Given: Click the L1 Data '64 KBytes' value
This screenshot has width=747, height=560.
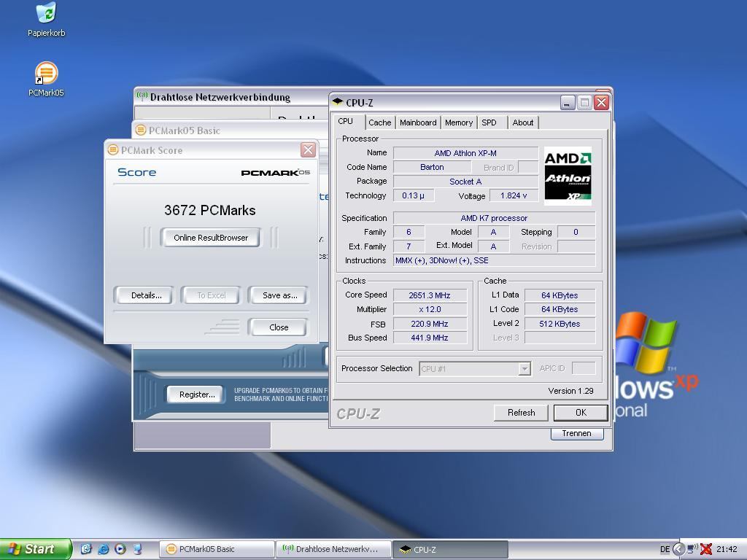Looking at the screenshot, I should click(x=560, y=295).
